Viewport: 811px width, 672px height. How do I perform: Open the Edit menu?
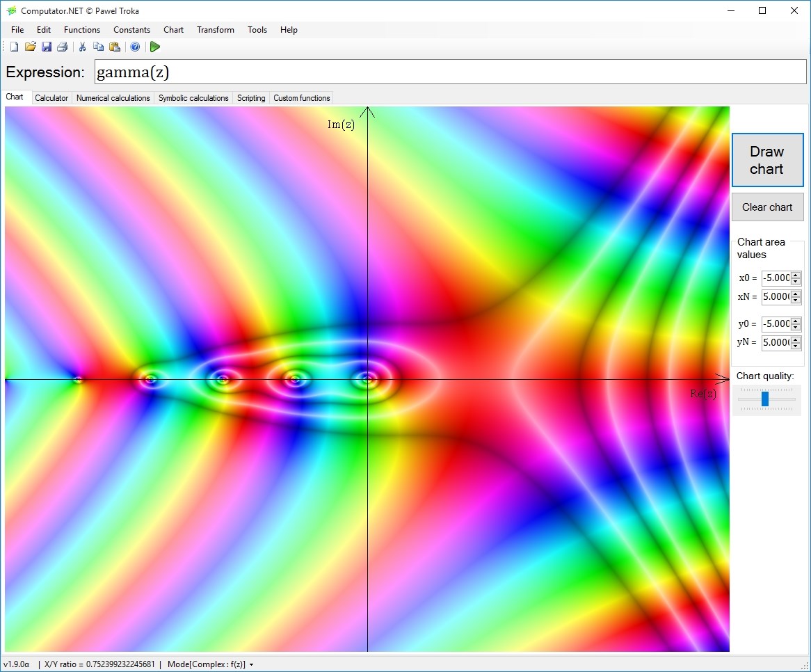(x=44, y=30)
